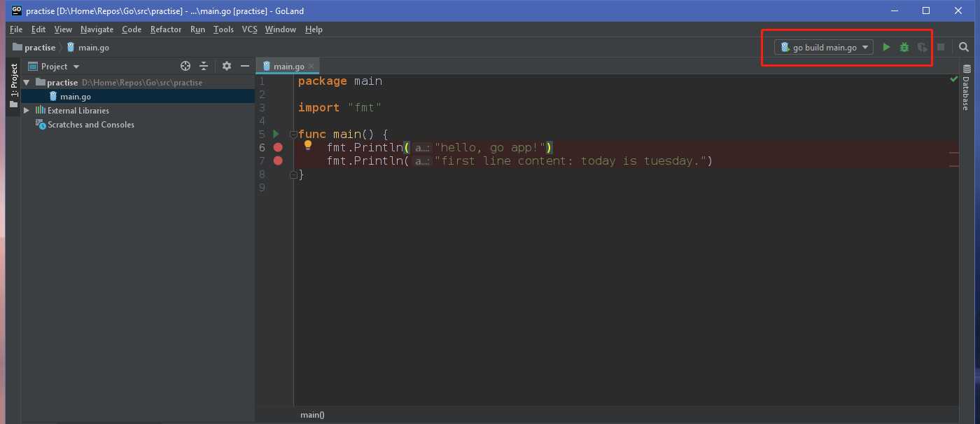980x424 pixels.
Task: Close the main.go editor tab
Action: click(312, 67)
